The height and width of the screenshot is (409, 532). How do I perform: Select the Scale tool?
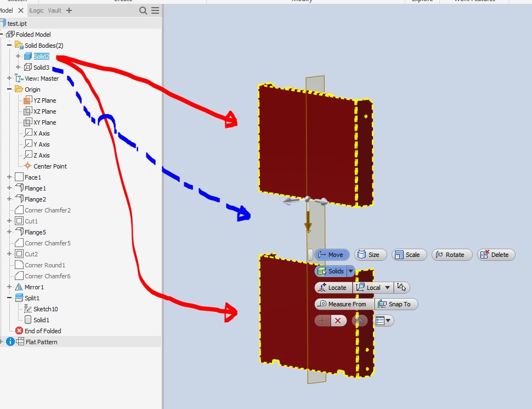(409, 254)
